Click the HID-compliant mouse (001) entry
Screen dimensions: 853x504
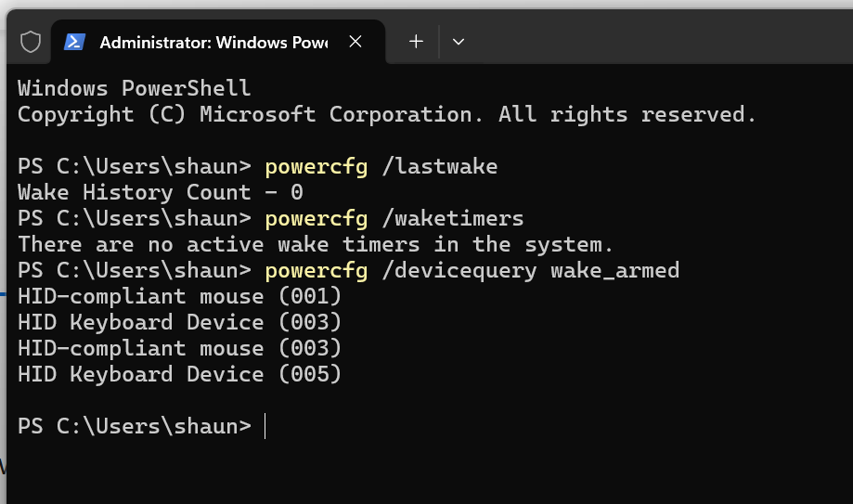[x=179, y=297]
